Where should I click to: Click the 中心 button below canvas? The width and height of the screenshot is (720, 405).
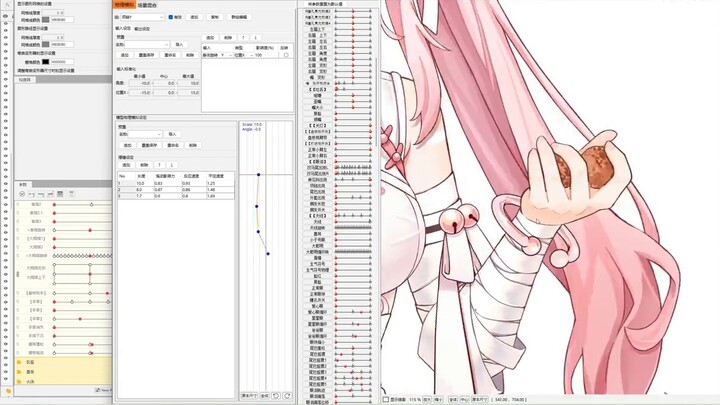click(464, 399)
